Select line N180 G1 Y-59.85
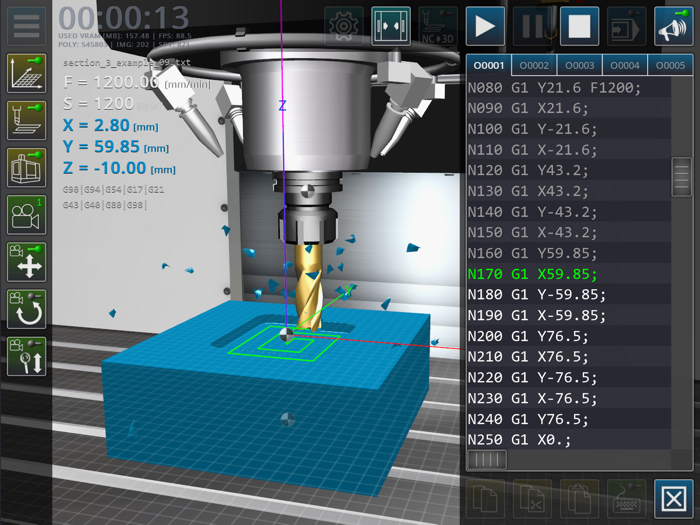 [568, 295]
